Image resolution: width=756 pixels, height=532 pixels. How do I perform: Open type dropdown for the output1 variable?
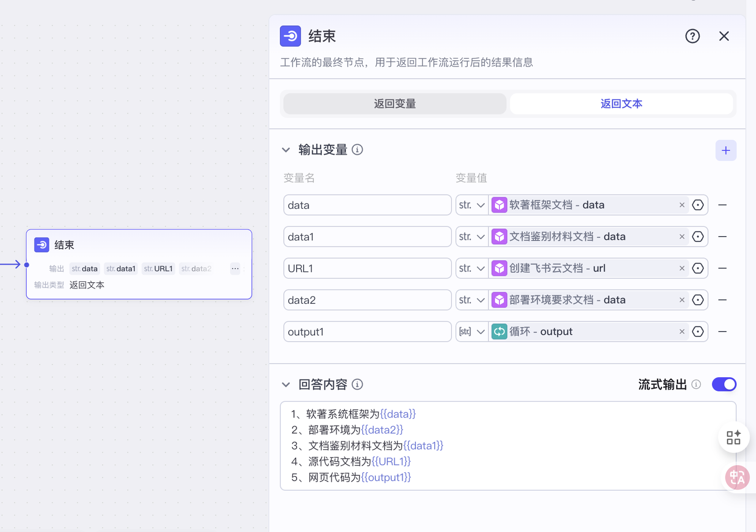pyautogui.click(x=471, y=332)
